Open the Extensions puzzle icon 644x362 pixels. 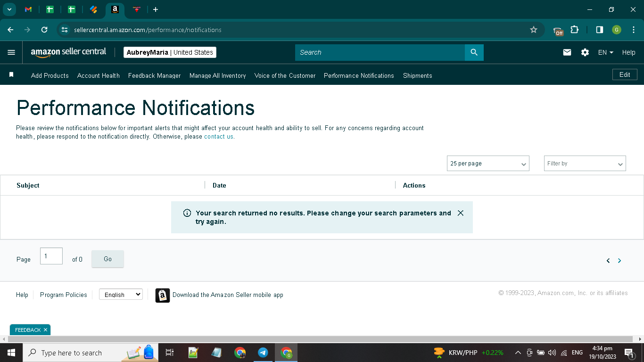coord(574,30)
